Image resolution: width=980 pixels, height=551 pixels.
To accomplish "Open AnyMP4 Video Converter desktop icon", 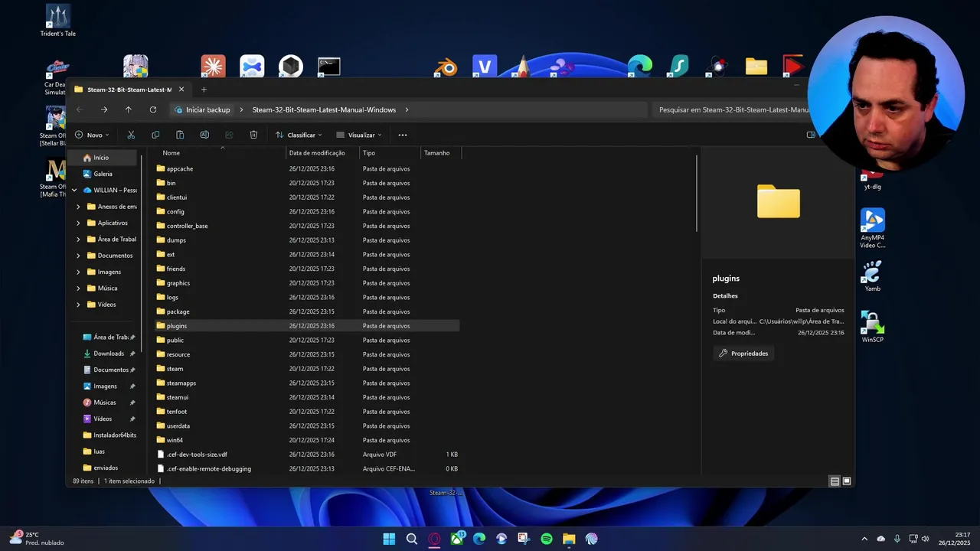I will click(873, 228).
